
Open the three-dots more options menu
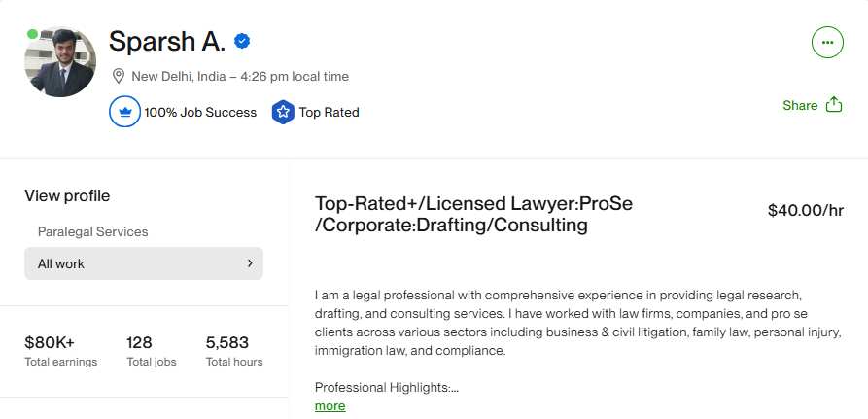point(826,43)
